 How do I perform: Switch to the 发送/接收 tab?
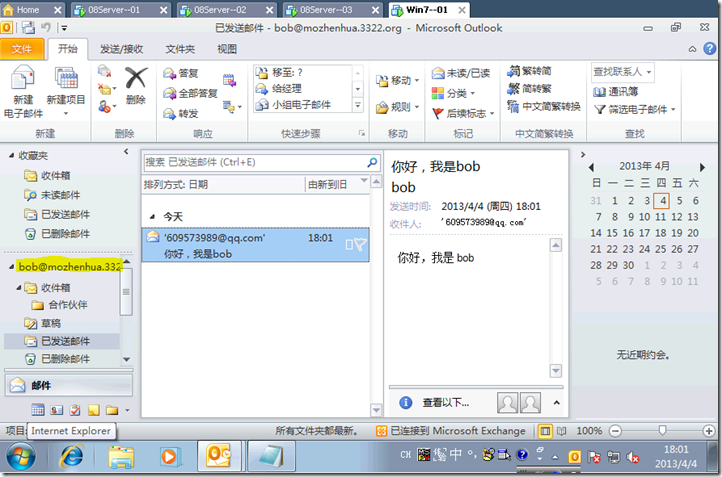click(122, 49)
